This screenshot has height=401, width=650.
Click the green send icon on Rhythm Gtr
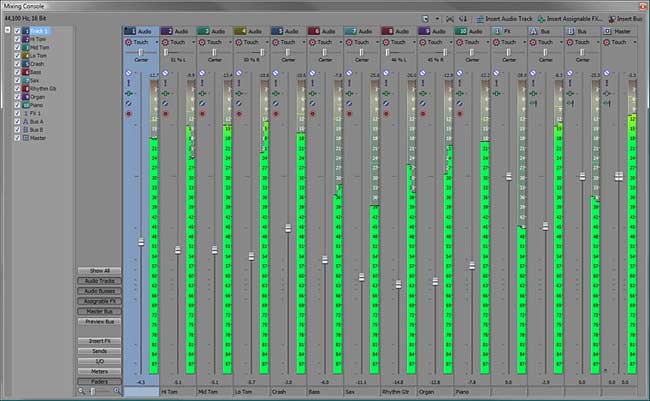pos(386,93)
